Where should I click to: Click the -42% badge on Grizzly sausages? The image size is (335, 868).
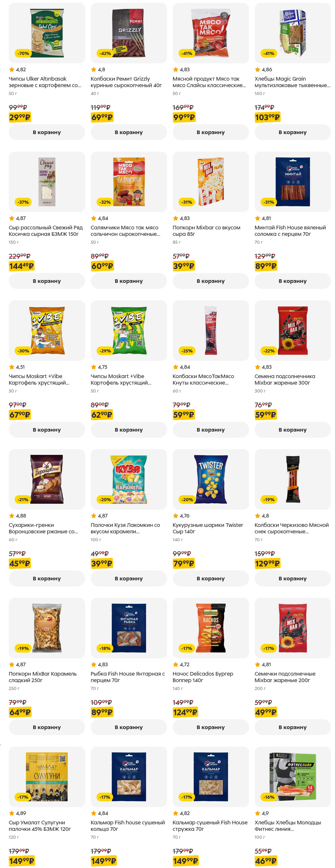coord(105,53)
